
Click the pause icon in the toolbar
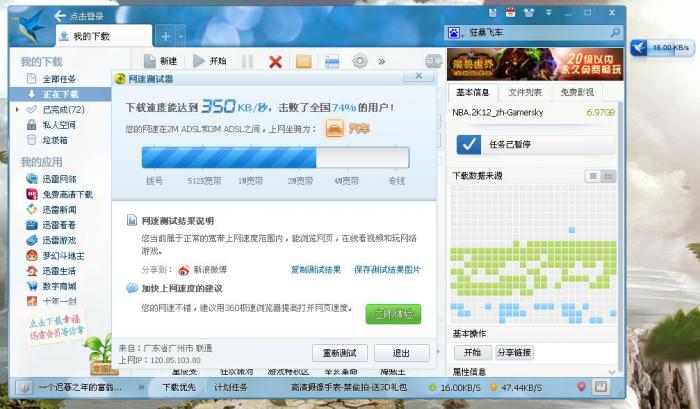click(247, 62)
